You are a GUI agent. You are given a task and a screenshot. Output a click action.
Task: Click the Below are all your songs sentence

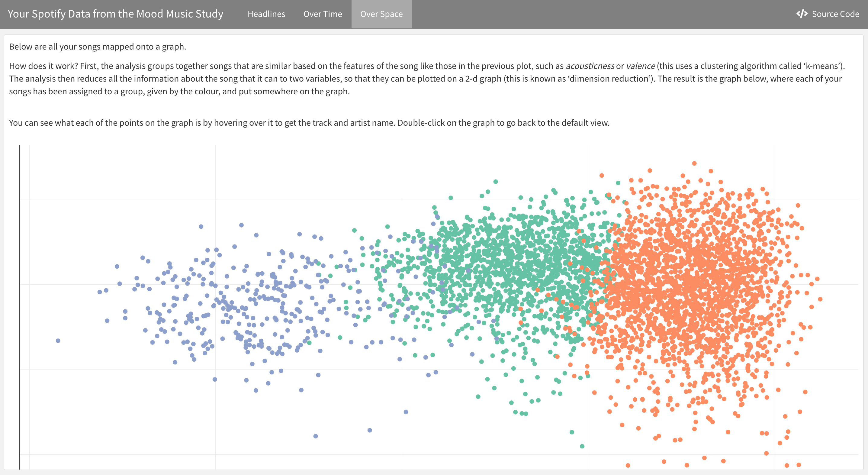click(97, 47)
